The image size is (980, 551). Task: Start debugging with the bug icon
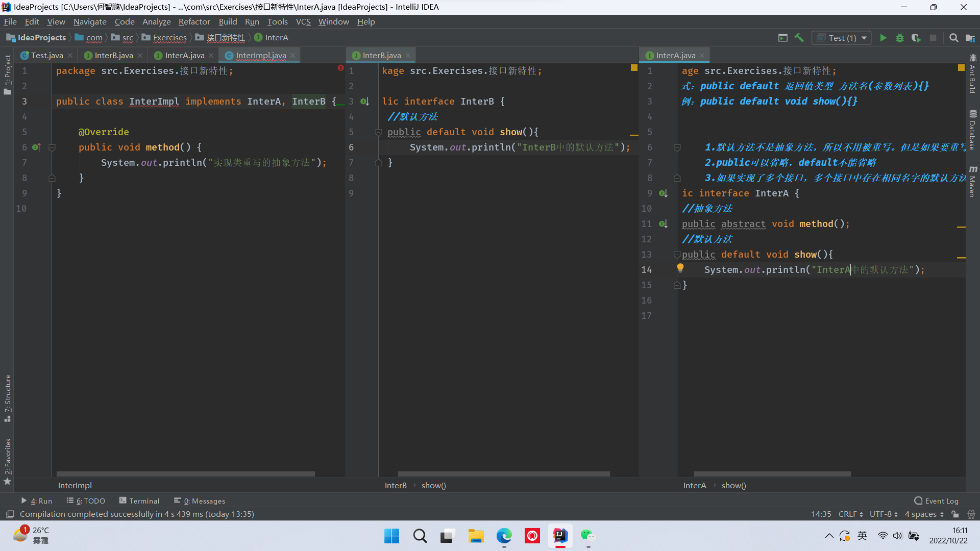(x=900, y=38)
